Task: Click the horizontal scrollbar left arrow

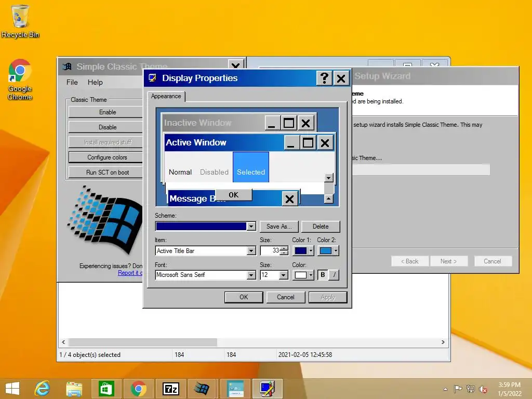Action: 63,342
